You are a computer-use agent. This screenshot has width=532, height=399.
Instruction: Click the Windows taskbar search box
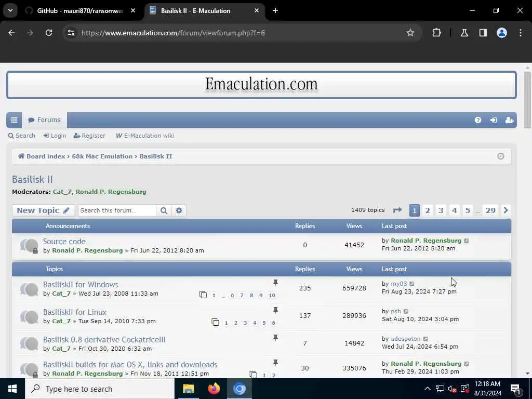pos(99,389)
